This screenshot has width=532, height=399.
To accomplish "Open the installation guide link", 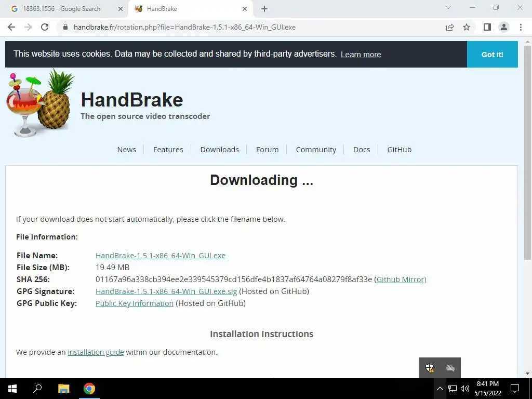I will coord(96,352).
